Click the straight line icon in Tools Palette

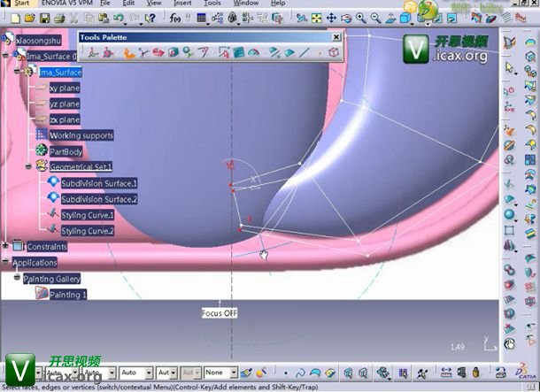click(305, 53)
